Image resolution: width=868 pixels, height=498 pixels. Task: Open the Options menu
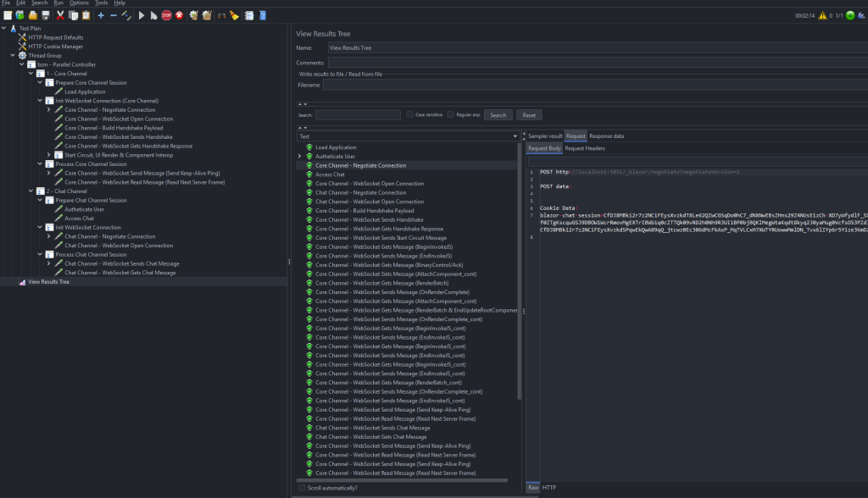pyautogui.click(x=79, y=3)
